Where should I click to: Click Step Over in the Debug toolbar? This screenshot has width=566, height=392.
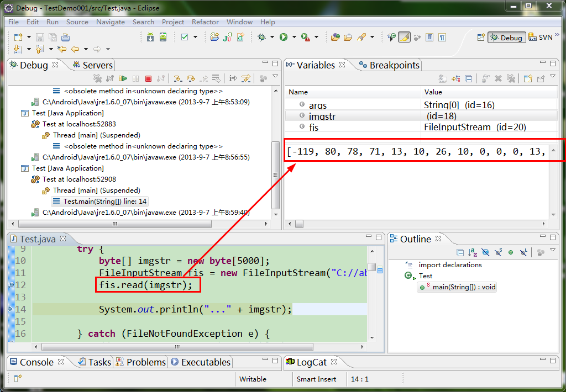coord(191,78)
